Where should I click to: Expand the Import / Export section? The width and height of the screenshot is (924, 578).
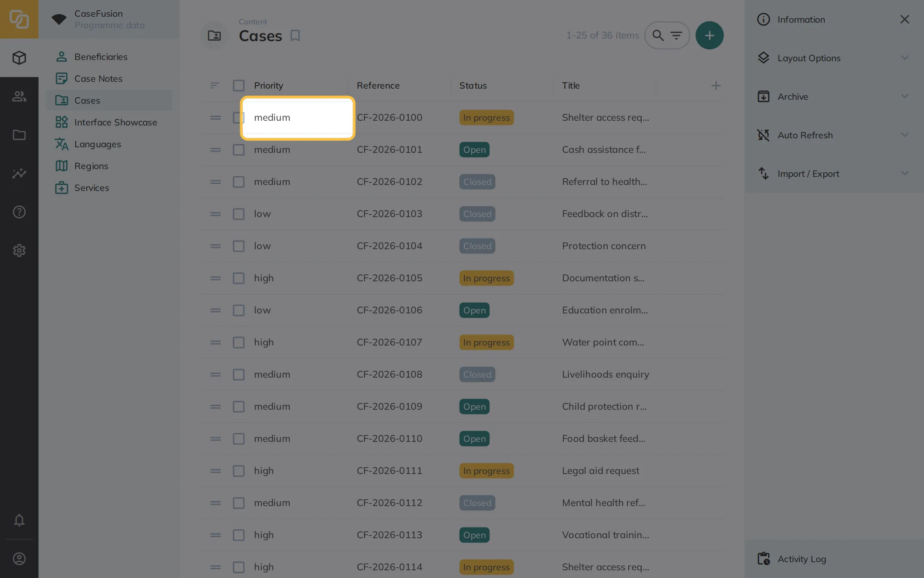(834, 173)
